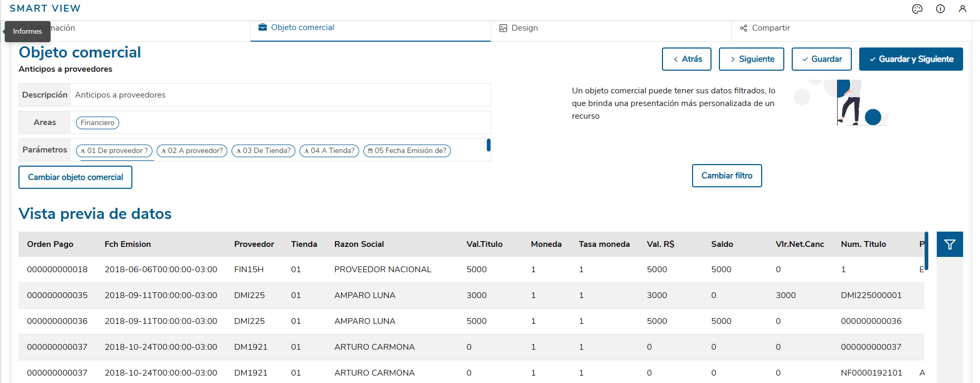Open the theme palette icon
The image size is (980, 383).
coord(917,9)
